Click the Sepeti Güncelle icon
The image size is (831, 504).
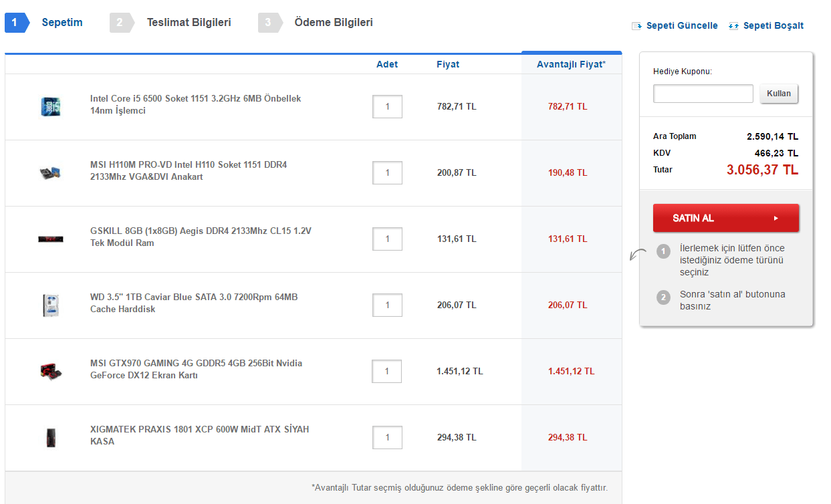[636, 26]
